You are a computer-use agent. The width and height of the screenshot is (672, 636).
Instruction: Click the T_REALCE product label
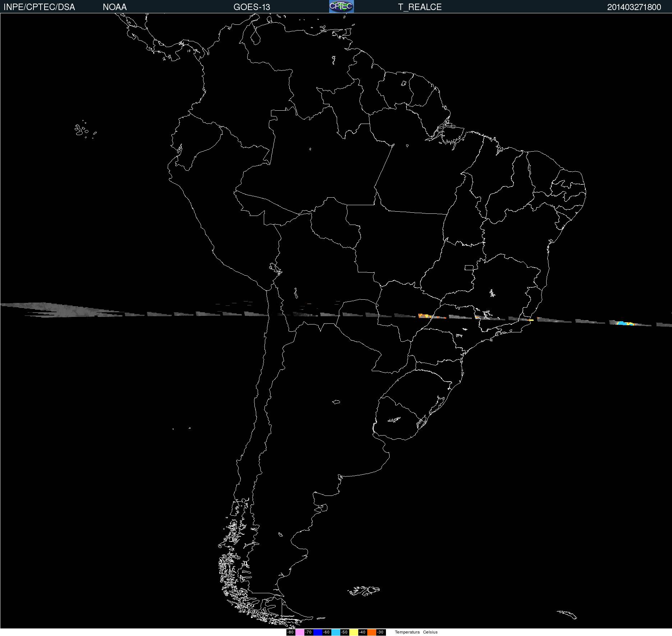tap(420, 7)
